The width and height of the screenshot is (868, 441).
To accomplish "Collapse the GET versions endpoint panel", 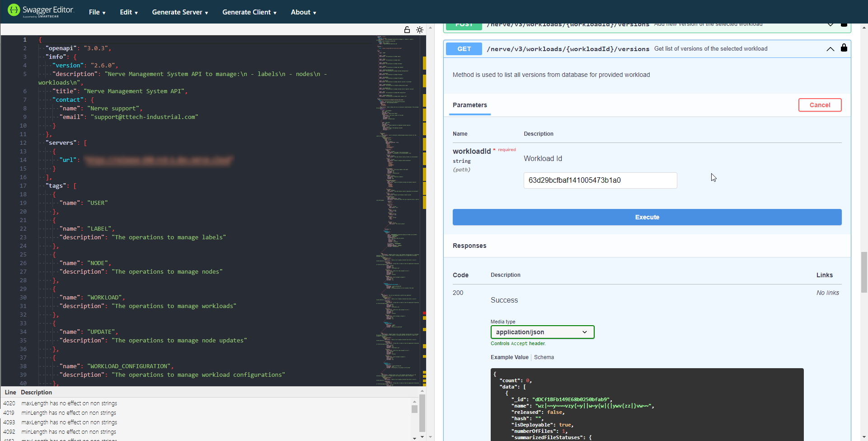I will (x=830, y=49).
